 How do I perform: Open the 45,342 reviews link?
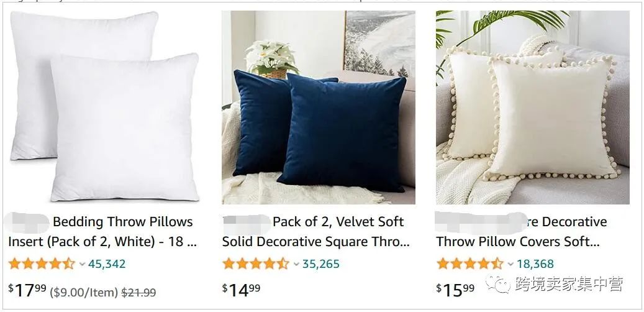pos(107,264)
